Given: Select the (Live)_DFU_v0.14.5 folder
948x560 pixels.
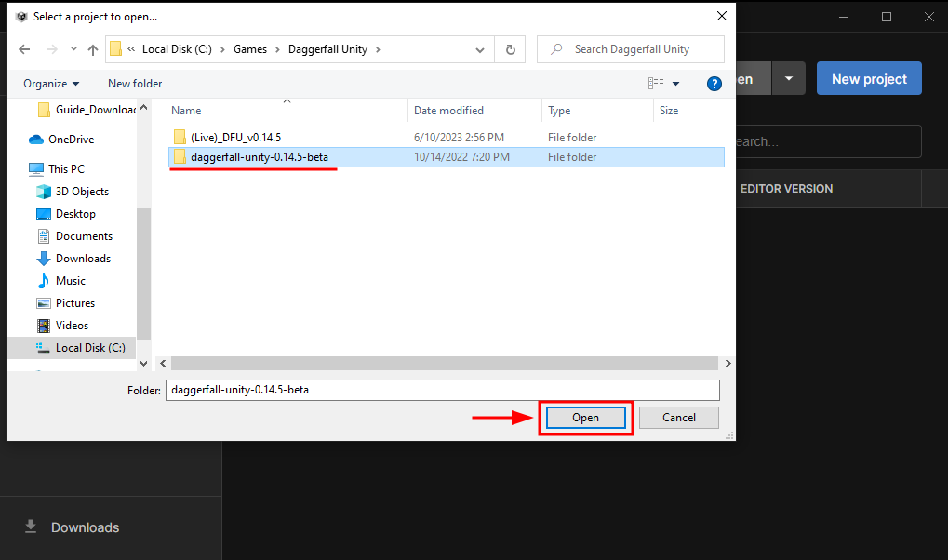Looking at the screenshot, I should [447, 138].
